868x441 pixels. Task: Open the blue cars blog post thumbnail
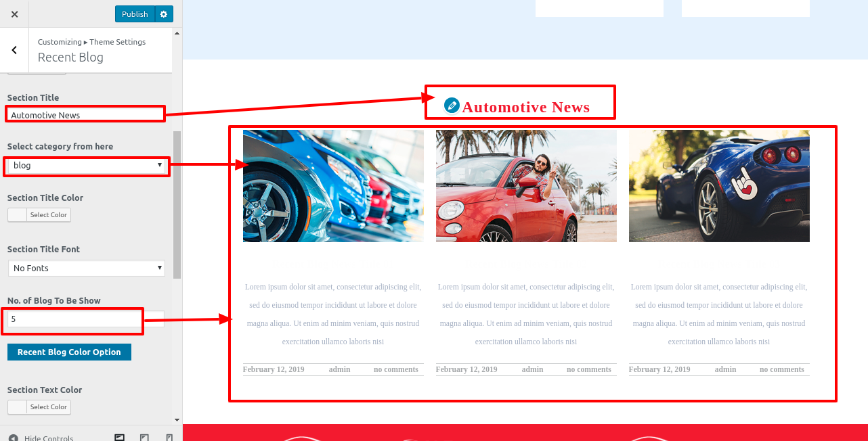click(333, 186)
